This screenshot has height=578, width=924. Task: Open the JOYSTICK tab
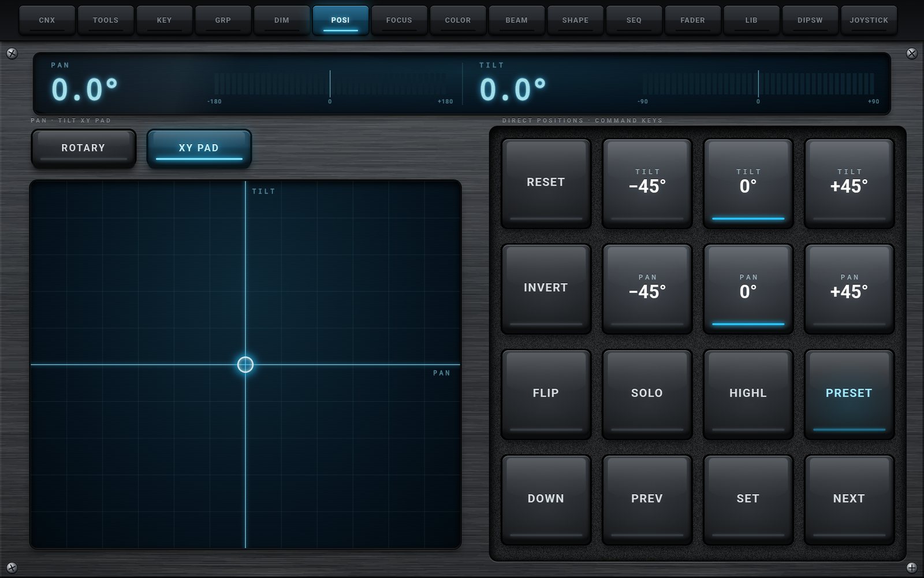pos(869,20)
